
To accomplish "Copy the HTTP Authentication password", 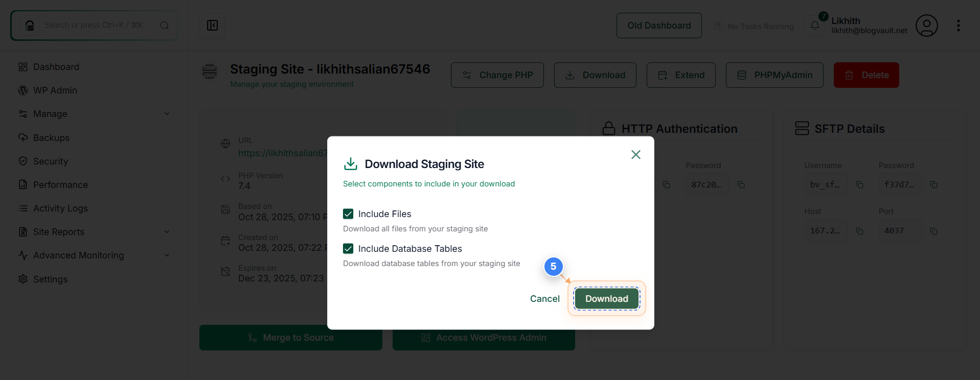I will (x=741, y=185).
